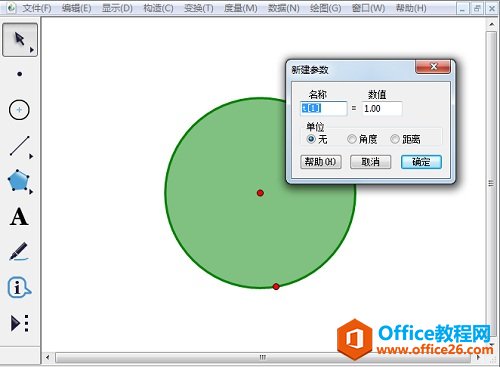
Task: Click the red center point of circle
Action: (x=260, y=193)
